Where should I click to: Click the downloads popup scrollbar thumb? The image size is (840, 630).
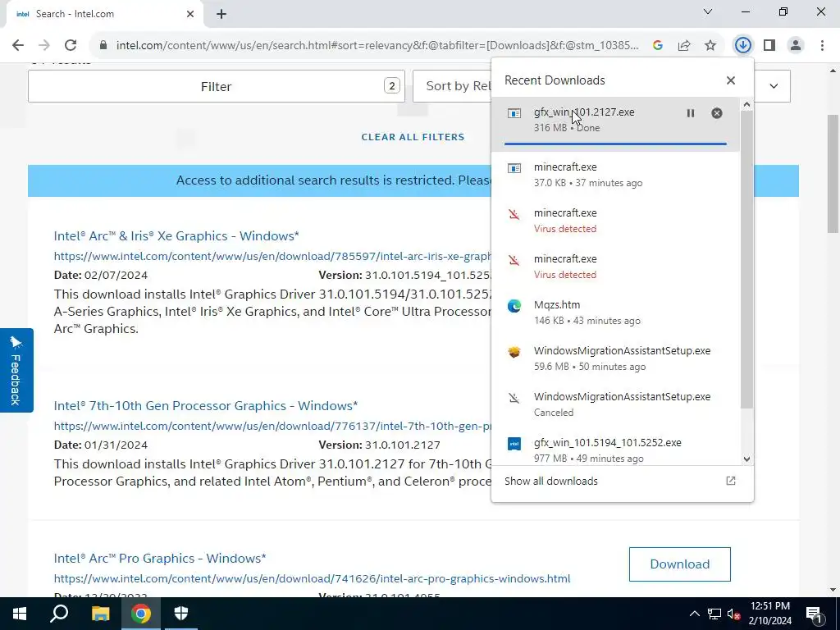point(746,259)
